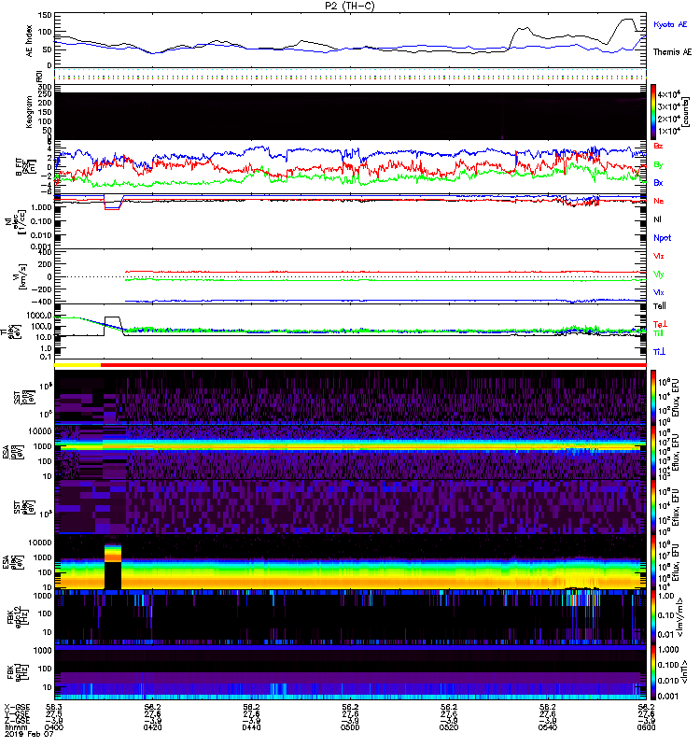Click the 0440 time axis label
The image size is (700, 747).
(x=251, y=727)
